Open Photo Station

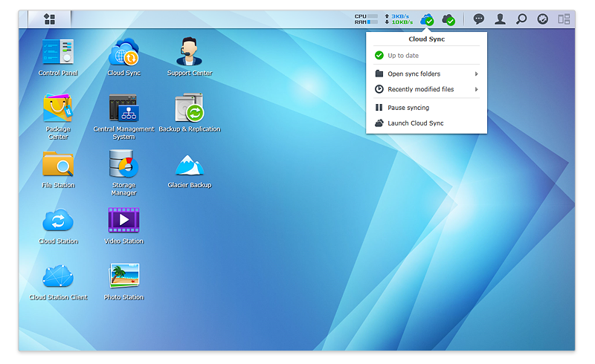click(x=123, y=276)
